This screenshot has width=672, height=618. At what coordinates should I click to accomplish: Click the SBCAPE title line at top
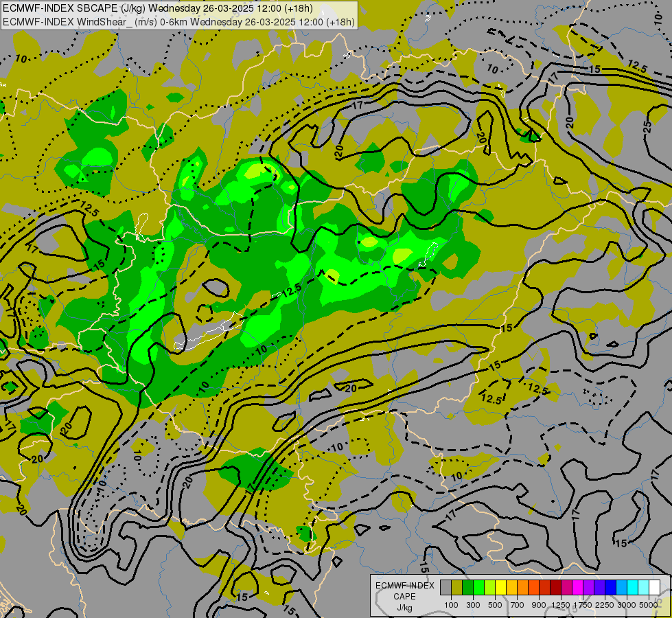tap(158, 8)
